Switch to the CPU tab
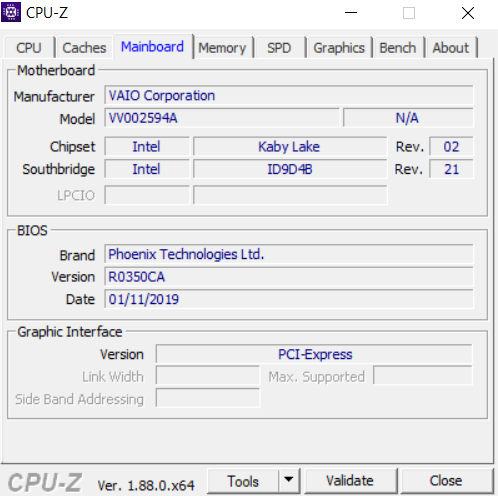 (29, 48)
